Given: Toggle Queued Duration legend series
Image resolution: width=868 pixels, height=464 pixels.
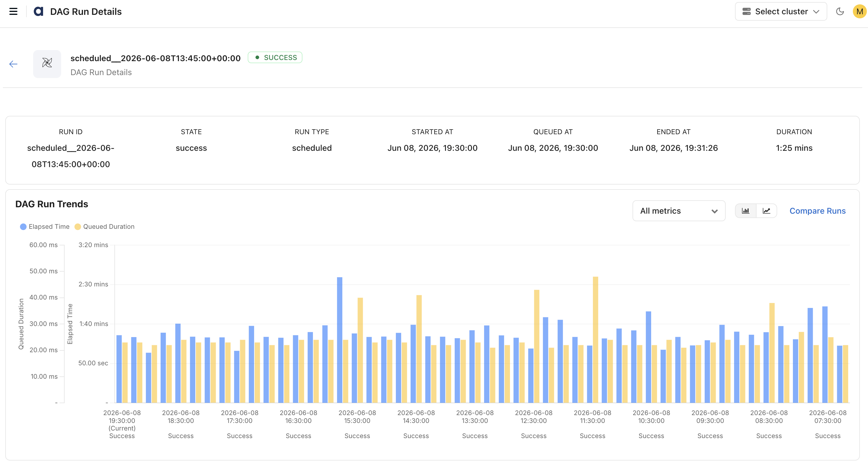Looking at the screenshot, I should 104,226.
